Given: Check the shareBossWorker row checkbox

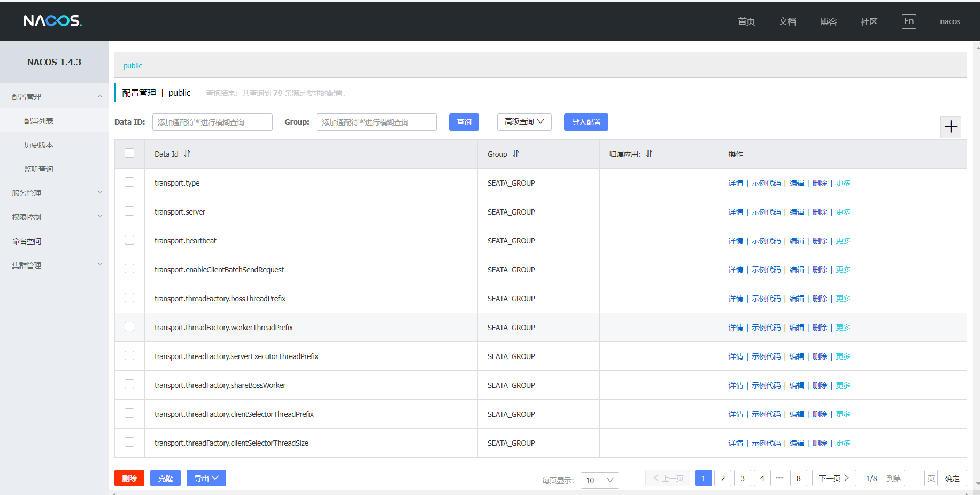Looking at the screenshot, I should [x=129, y=384].
